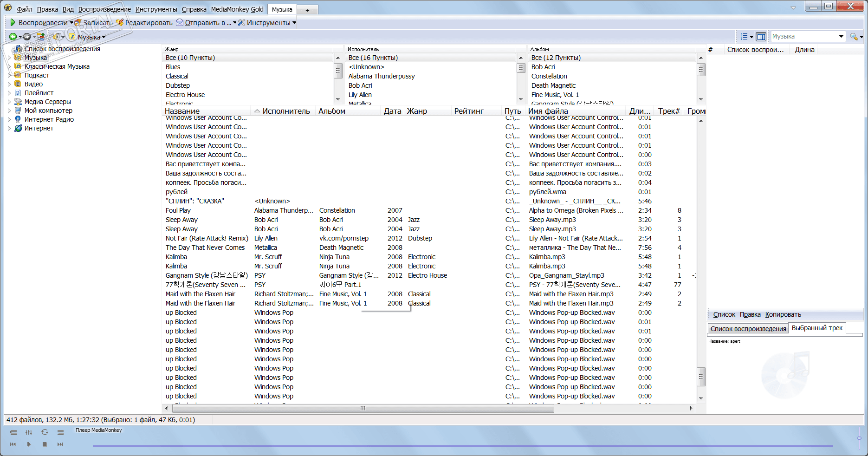Screen dimensions: 868x456
Task: Start playback with the player play button
Action: [29, 444]
